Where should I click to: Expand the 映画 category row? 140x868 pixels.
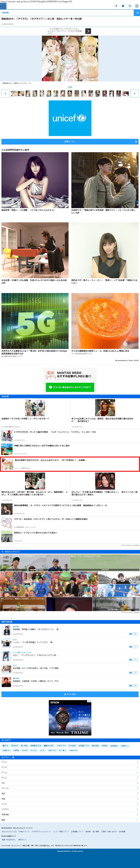[x=70, y=799]
